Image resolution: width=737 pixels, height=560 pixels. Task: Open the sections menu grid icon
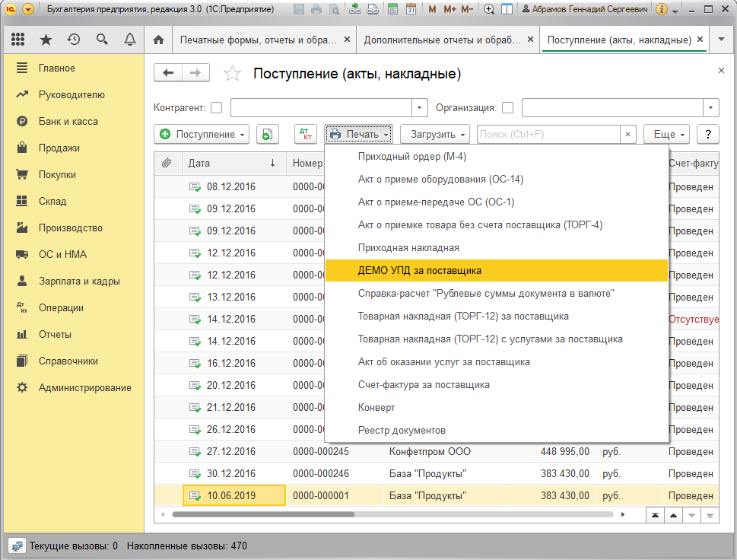pyautogui.click(x=17, y=40)
